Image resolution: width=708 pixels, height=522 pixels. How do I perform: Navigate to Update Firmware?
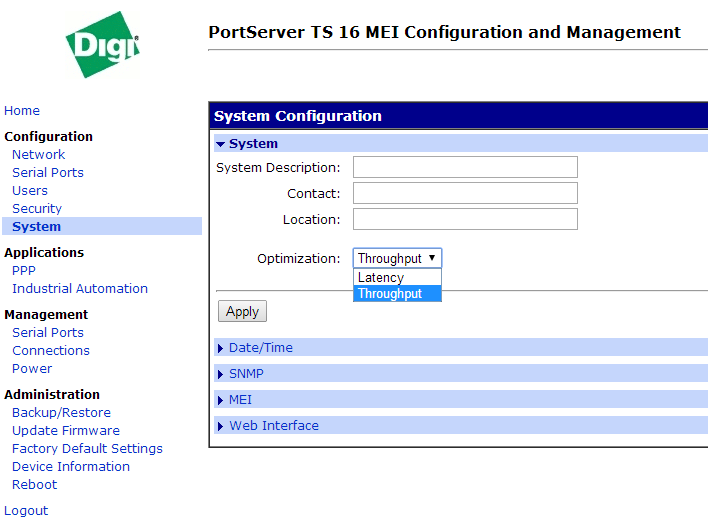[66, 431]
